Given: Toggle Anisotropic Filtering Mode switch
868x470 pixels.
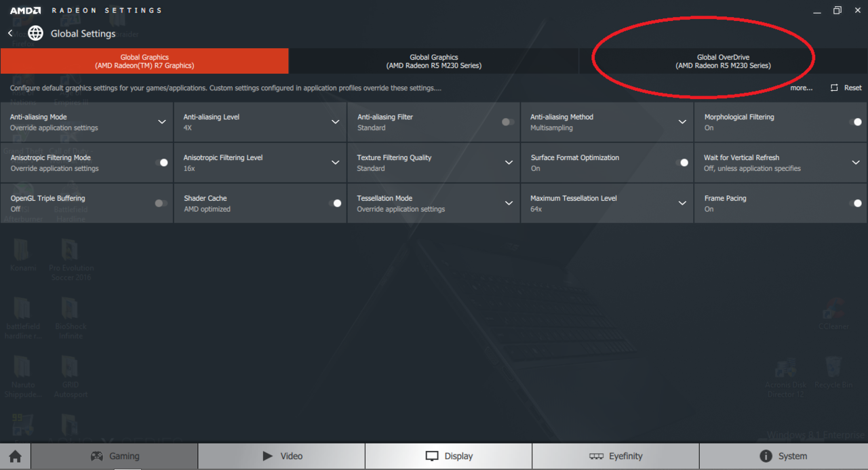Looking at the screenshot, I should (161, 163).
